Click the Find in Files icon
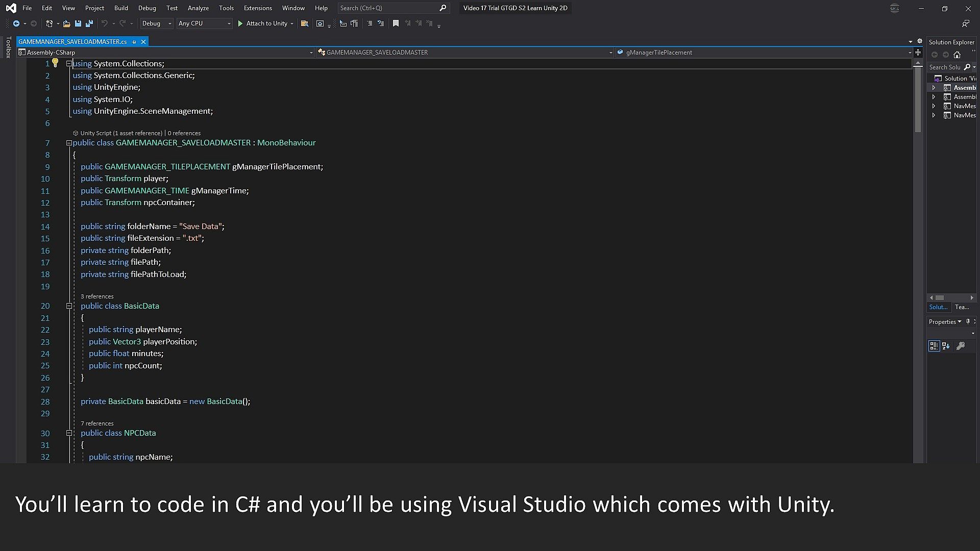Viewport: 980px width, 551px height. coord(305,23)
